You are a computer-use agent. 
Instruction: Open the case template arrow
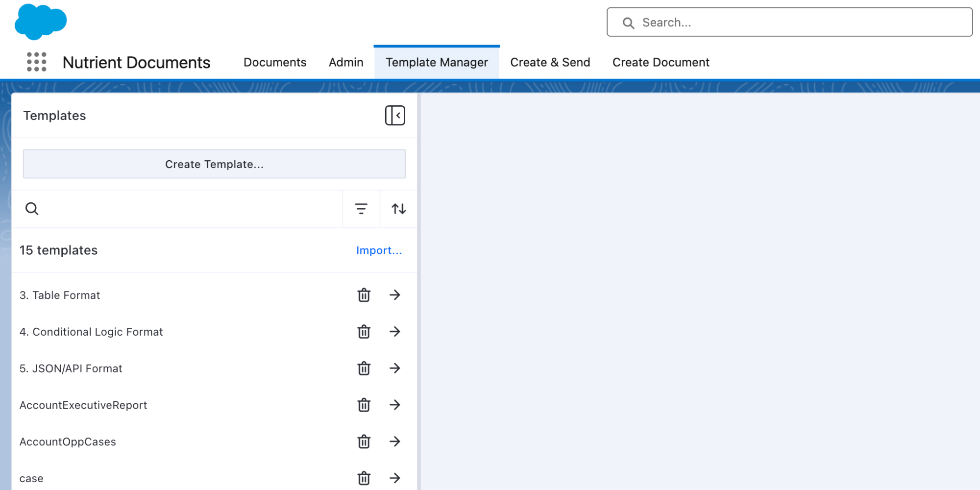(x=395, y=478)
